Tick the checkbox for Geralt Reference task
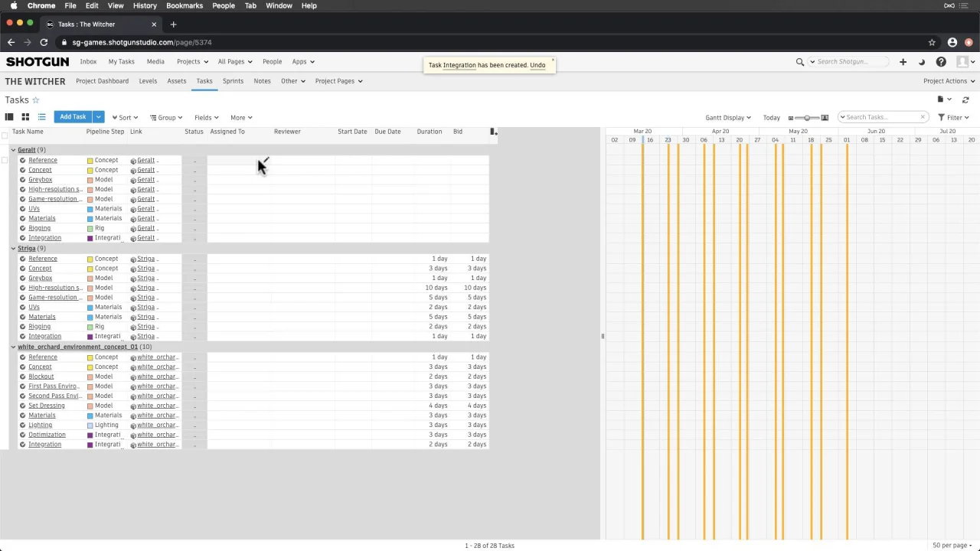The image size is (980, 551). pyautogui.click(x=5, y=160)
